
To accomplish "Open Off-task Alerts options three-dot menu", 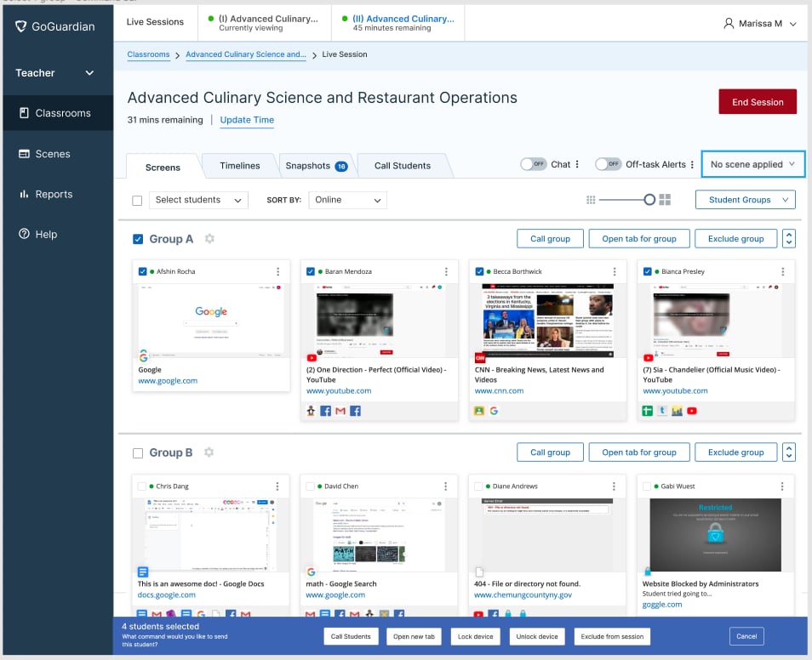I will [692, 164].
